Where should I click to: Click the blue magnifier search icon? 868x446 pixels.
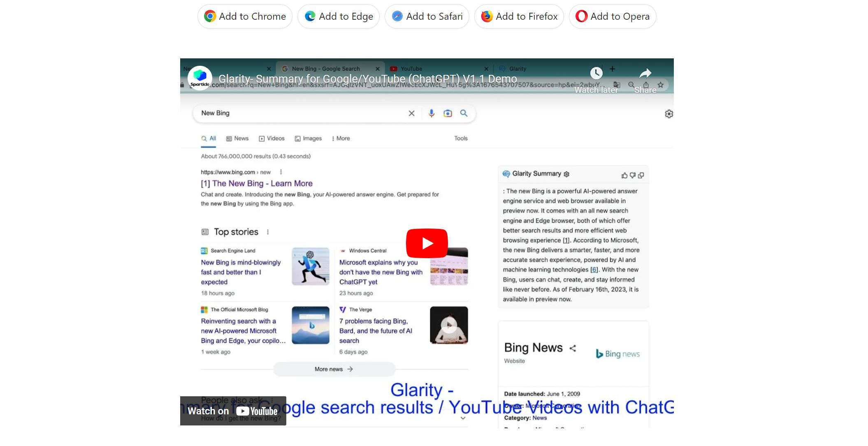click(464, 113)
